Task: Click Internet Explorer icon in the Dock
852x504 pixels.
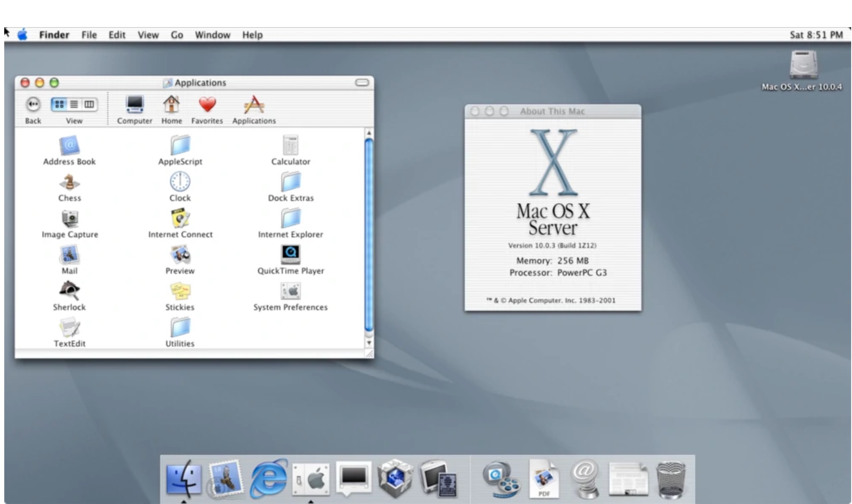Action: [x=269, y=479]
